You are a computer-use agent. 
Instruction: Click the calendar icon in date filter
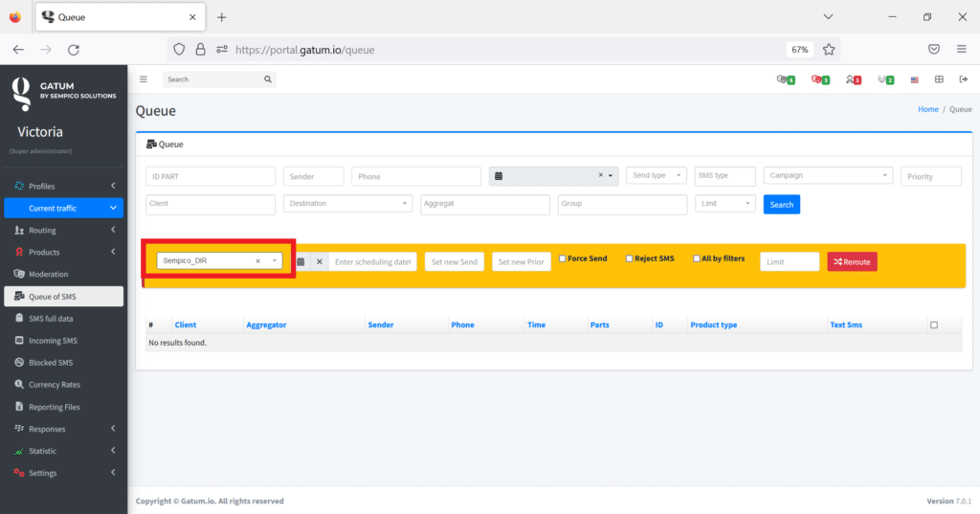[498, 176]
